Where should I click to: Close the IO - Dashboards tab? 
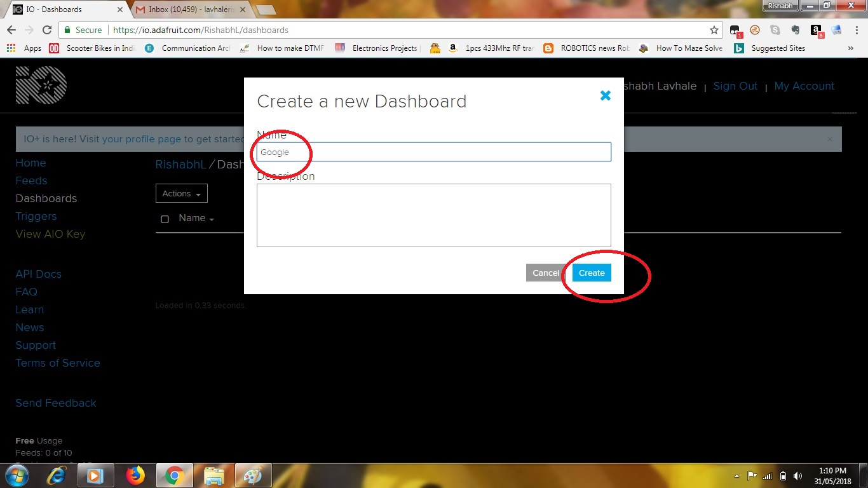pos(120,10)
